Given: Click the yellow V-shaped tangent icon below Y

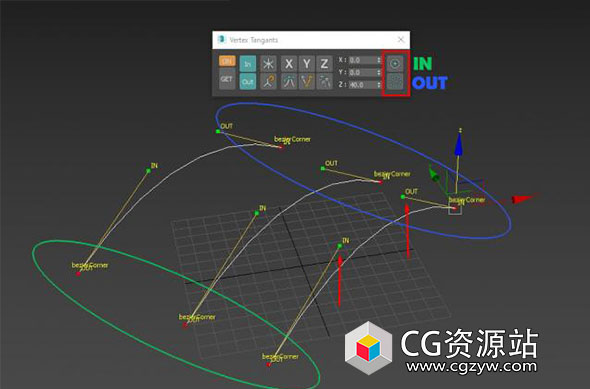Looking at the screenshot, I should (307, 82).
